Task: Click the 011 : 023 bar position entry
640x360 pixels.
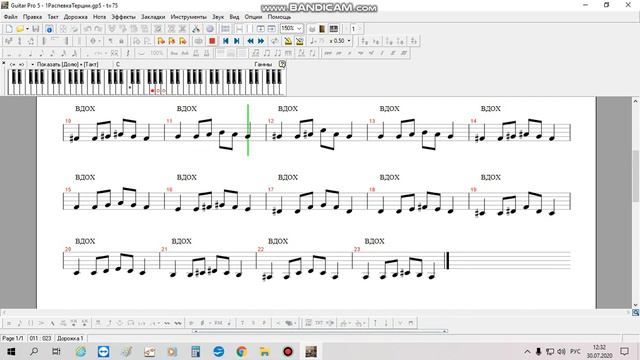Action: click(x=40, y=338)
